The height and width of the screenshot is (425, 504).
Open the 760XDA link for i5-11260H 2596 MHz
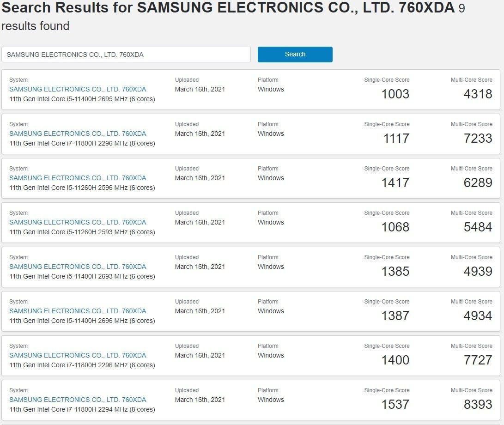tap(78, 178)
